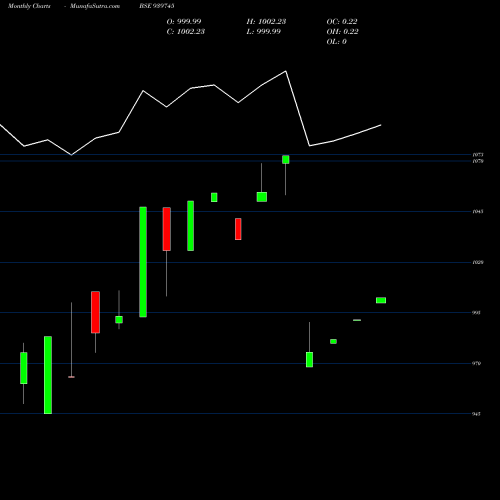Click the 1073 price axis label
Image resolution: width=500 pixels, height=500 pixels.
pos(478,155)
